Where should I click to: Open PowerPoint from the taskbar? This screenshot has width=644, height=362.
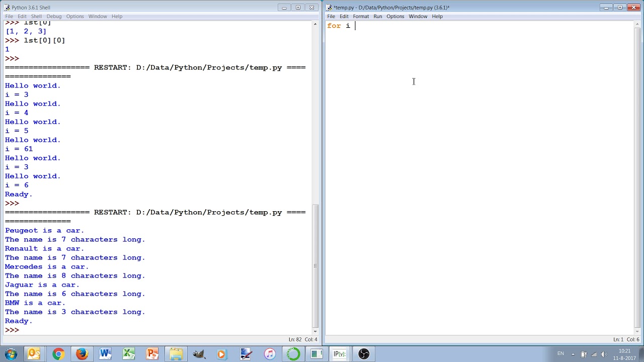[152, 354]
